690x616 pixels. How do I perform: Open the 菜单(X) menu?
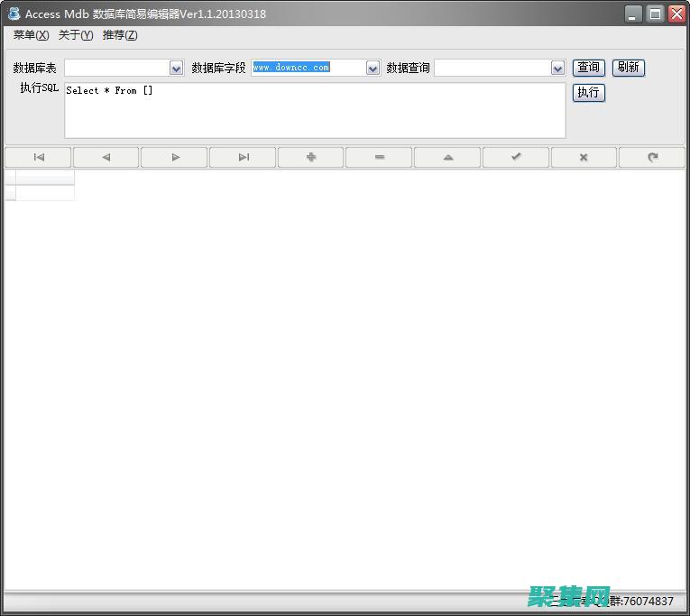[31, 35]
